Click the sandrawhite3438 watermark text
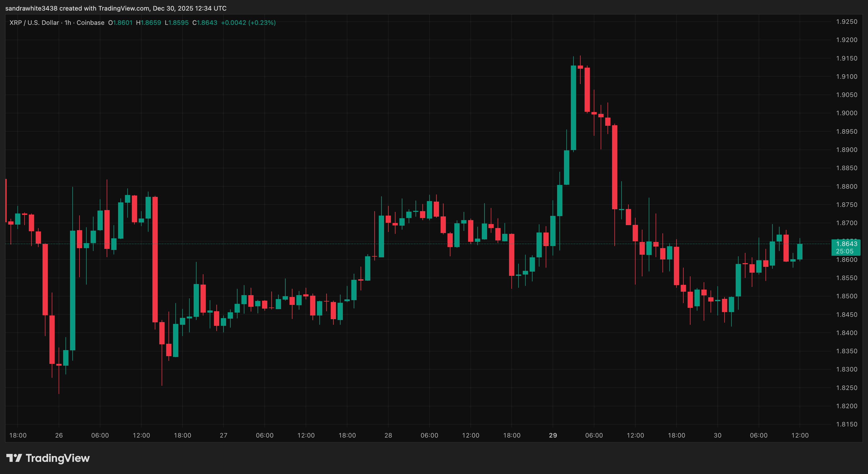 [32, 8]
